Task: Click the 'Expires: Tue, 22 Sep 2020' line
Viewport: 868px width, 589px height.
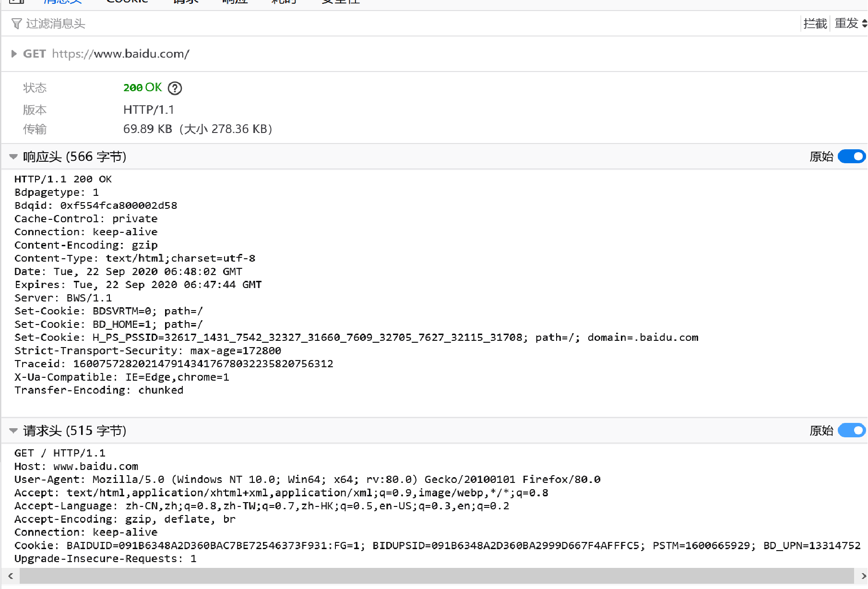Action: [138, 285]
